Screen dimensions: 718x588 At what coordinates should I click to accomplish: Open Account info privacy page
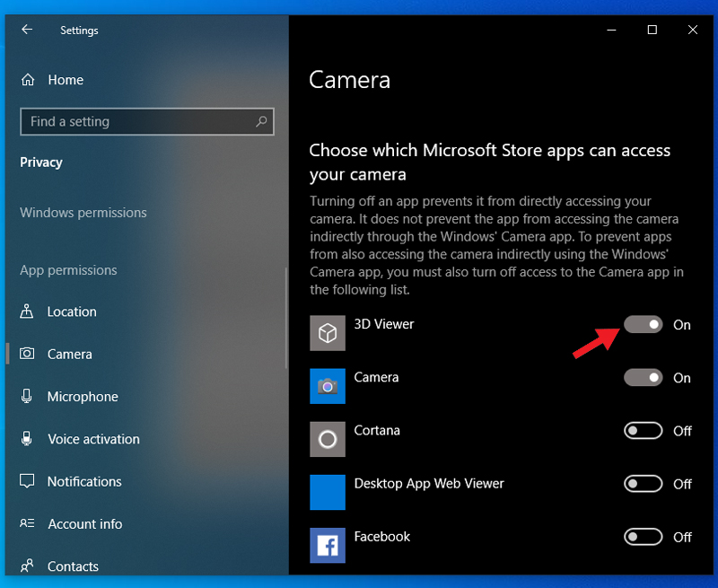coord(84,524)
